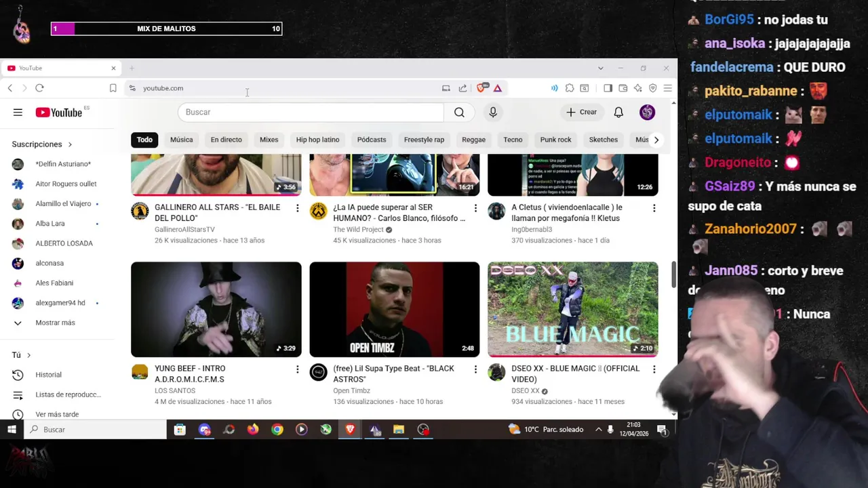
Task: Open the account avatar menu
Action: click(x=647, y=113)
